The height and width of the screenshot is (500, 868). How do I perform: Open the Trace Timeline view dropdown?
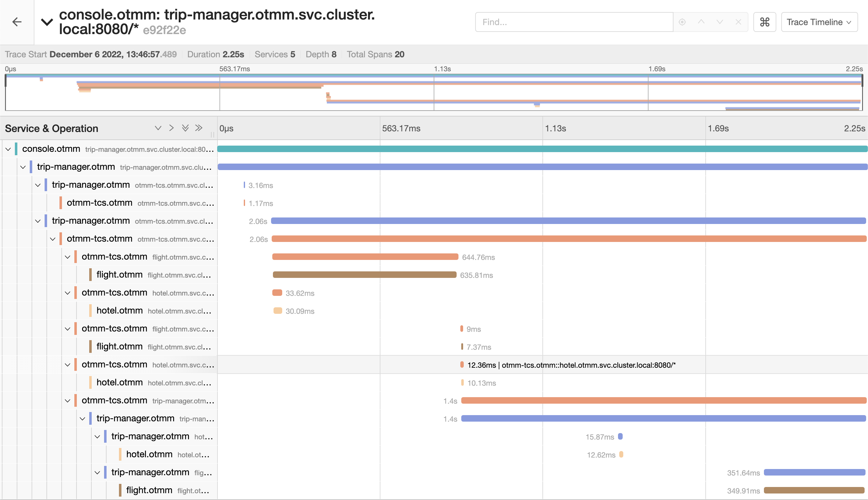[x=819, y=22]
